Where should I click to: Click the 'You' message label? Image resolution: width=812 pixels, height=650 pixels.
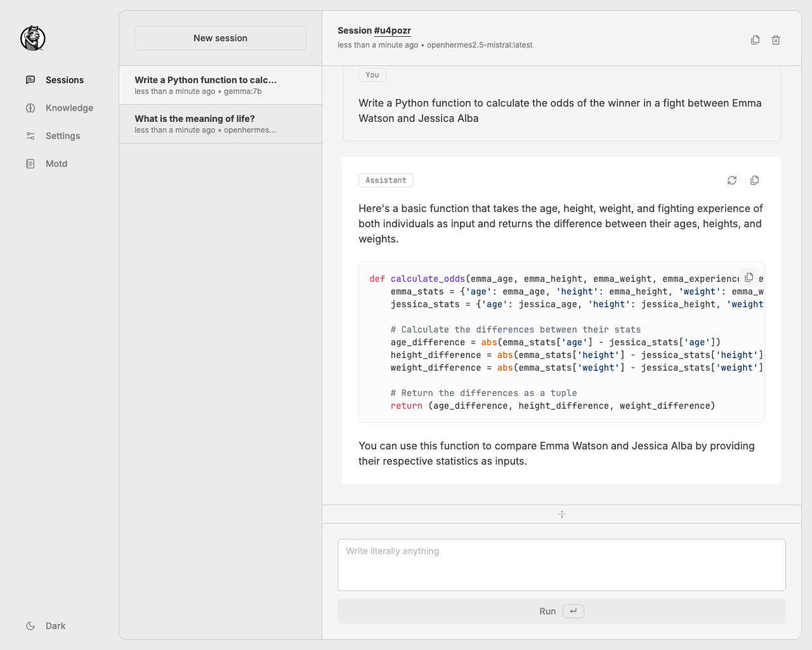(x=372, y=75)
